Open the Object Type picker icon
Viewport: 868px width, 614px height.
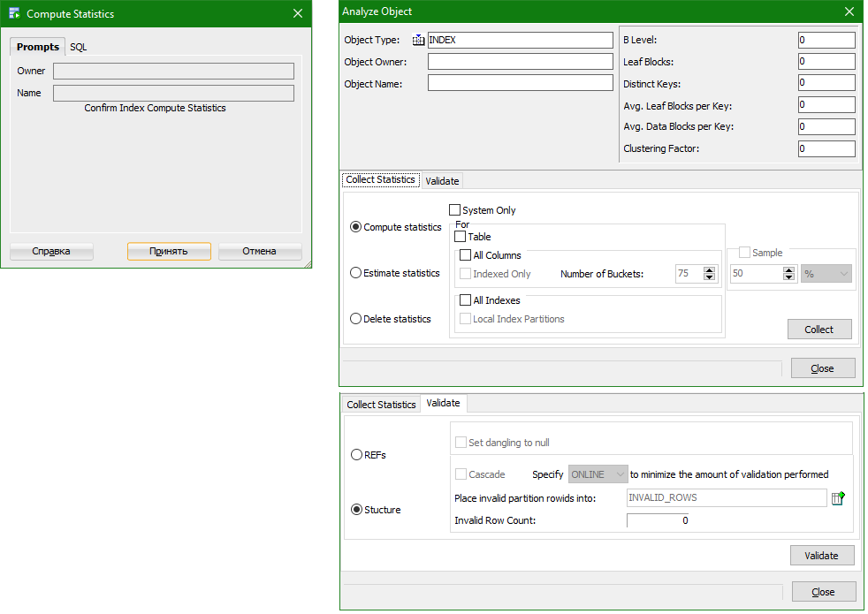[x=418, y=39]
